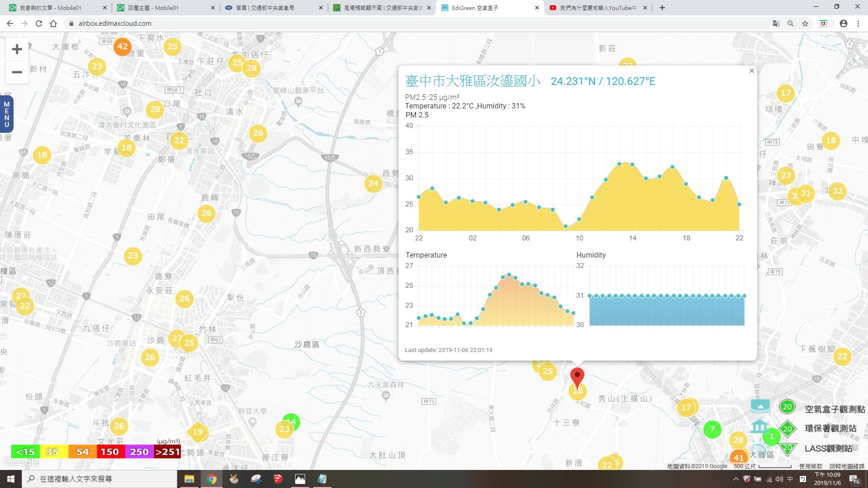Select the yellow 26 marker near 田尾
Screen dimensions: 868x488
point(206,213)
